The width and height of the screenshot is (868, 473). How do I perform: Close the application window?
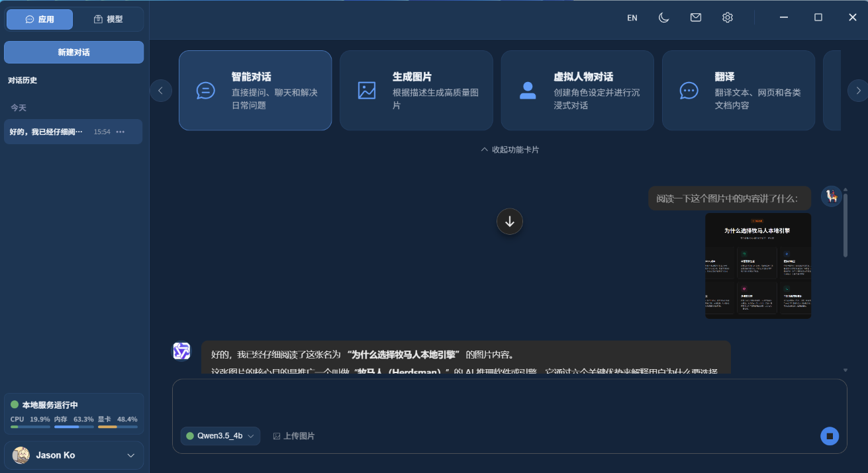(853, 18)
